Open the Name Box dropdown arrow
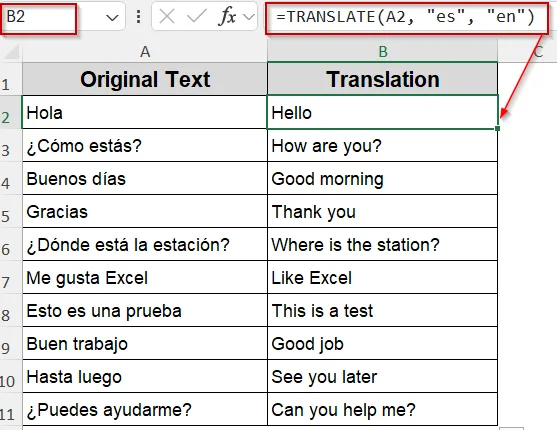 point(112,17)
